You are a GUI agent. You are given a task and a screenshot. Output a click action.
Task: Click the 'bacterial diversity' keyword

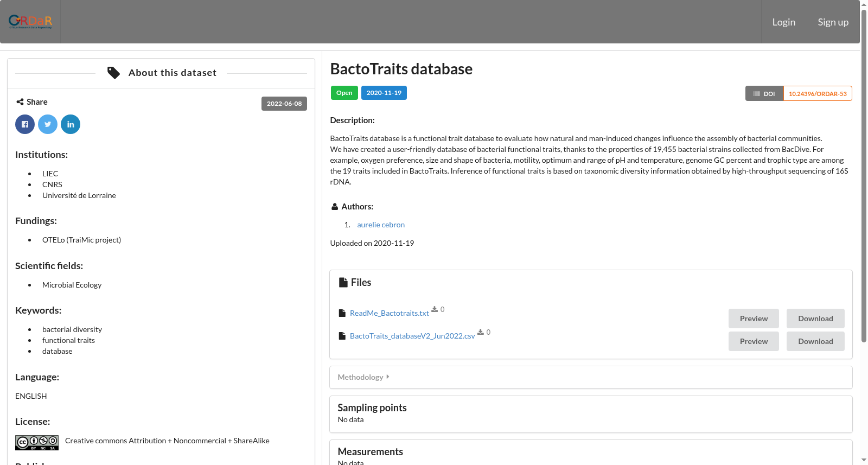(x=72, y=329)
